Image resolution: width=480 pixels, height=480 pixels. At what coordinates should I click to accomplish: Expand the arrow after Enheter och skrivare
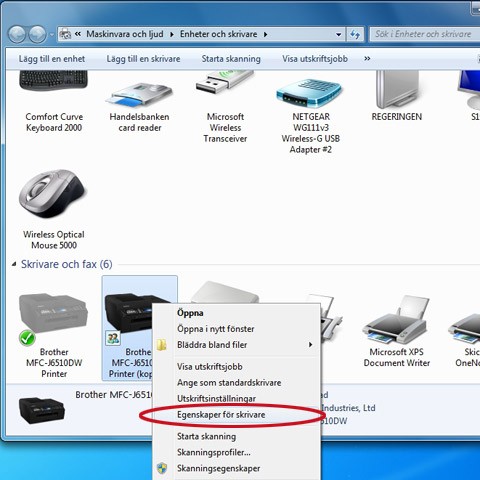[265, 34]
